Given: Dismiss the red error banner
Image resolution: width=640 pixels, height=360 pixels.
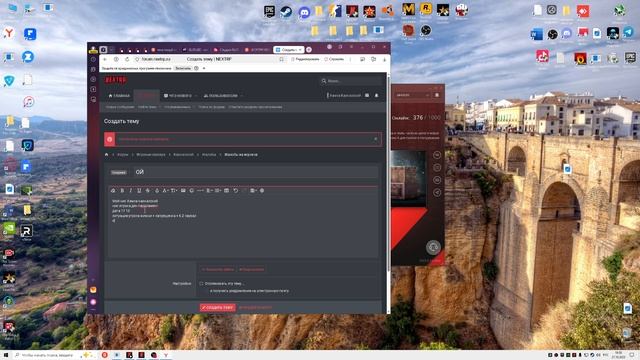Looking at the screenshot, I should [x=376, y=139].
